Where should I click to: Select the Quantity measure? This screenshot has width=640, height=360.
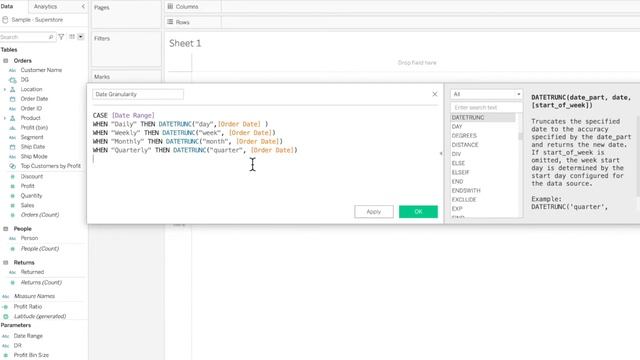31,196
